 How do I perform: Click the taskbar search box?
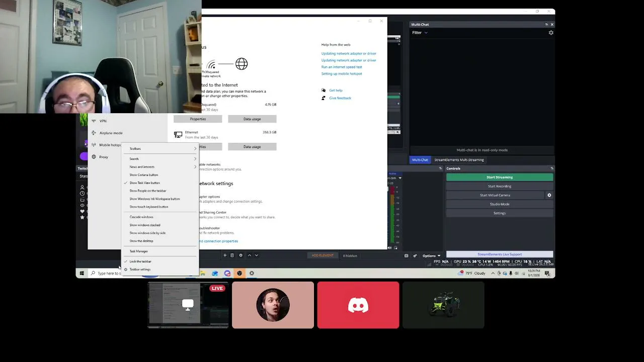click(106, 274)
